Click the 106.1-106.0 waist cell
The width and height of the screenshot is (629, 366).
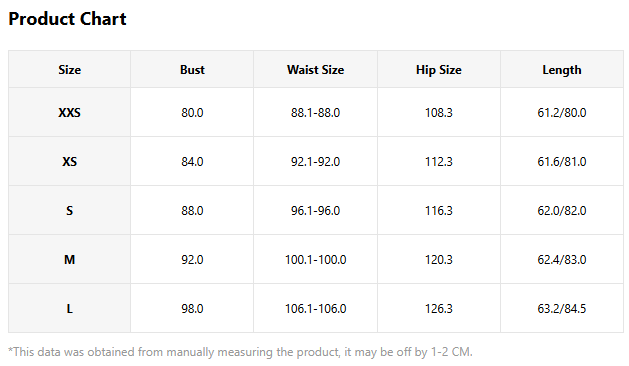point(315,308)
